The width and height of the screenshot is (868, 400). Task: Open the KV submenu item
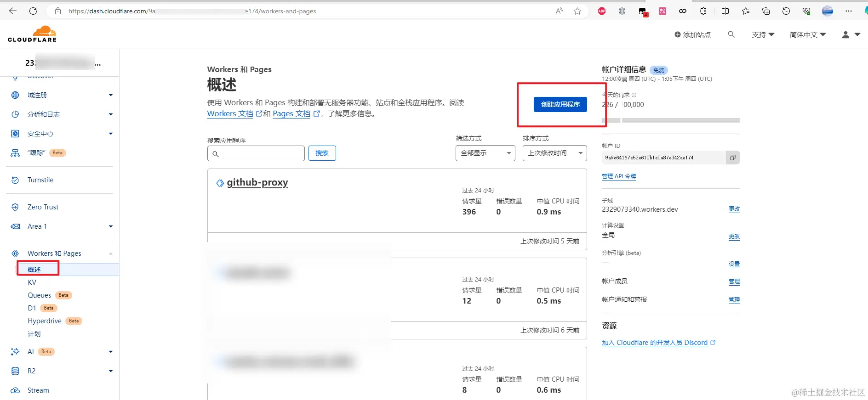point(32,282)
